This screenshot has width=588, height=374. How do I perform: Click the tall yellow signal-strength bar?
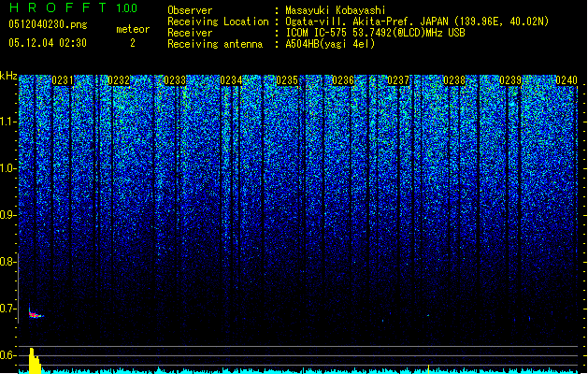click(35, 361)
